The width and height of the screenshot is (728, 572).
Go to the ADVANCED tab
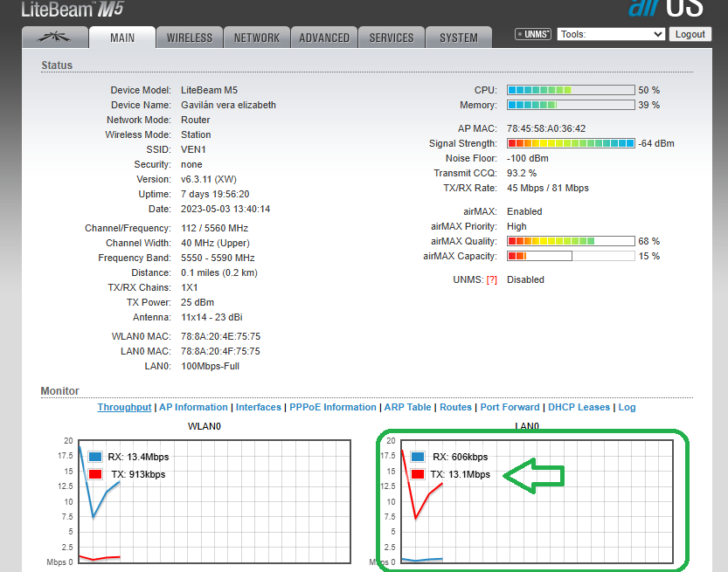(x=324, y=38)
